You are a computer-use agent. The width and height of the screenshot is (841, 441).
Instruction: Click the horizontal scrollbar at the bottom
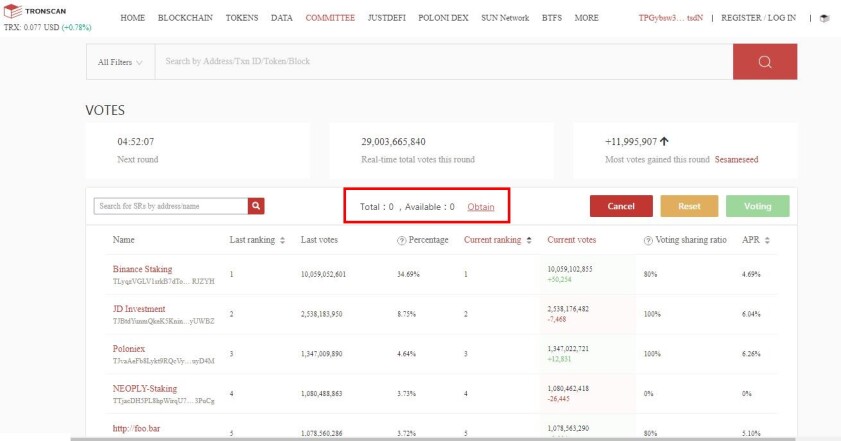pos(456,439)
